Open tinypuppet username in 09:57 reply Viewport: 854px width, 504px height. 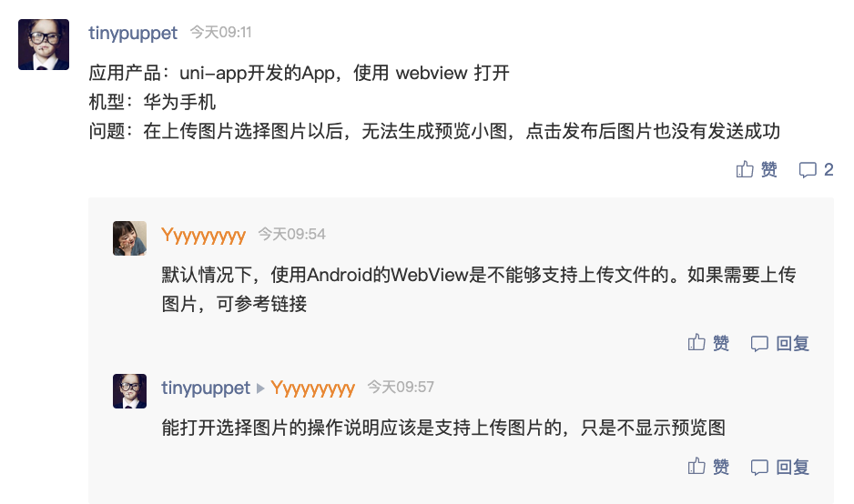pyautogui.click(x=206, y=388)
